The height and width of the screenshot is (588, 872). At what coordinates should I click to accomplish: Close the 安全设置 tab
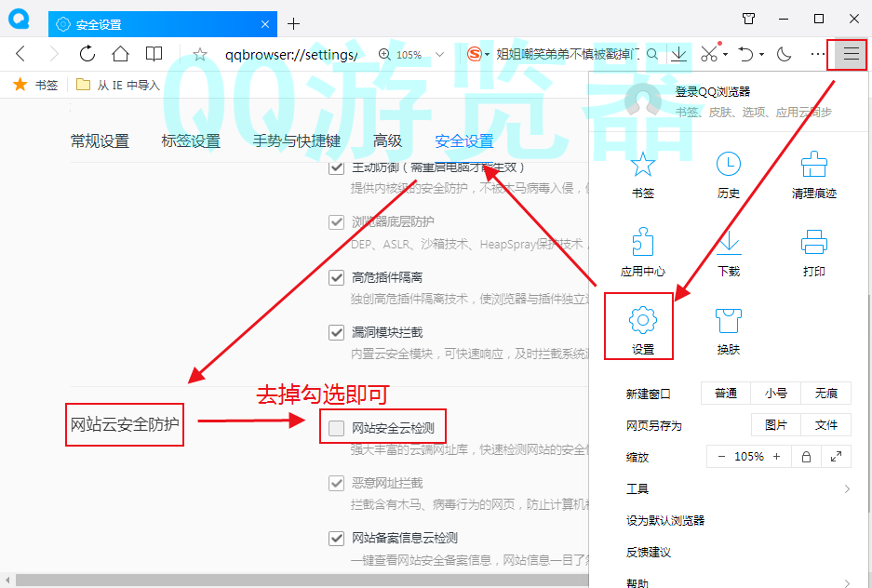265,24
